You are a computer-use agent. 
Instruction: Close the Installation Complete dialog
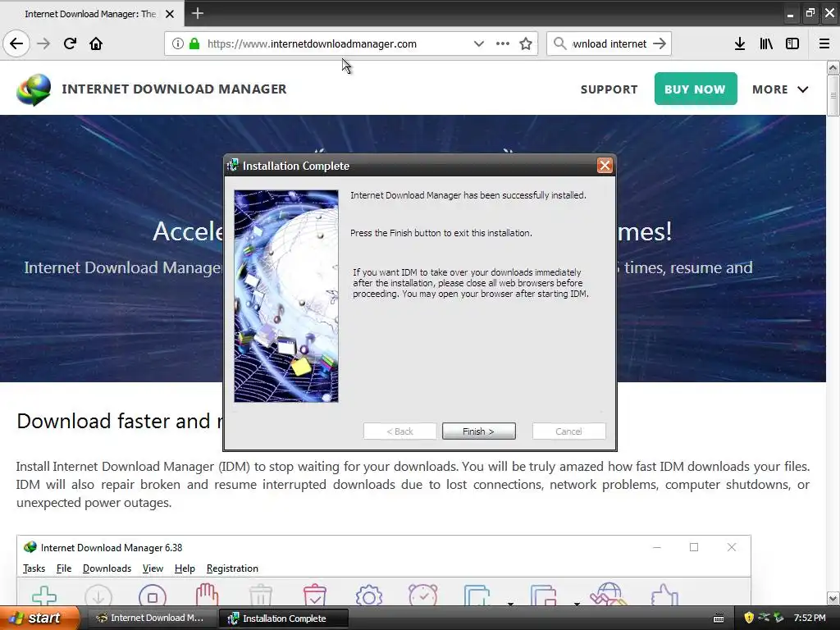pyautogui.click(x=605, y=166)
